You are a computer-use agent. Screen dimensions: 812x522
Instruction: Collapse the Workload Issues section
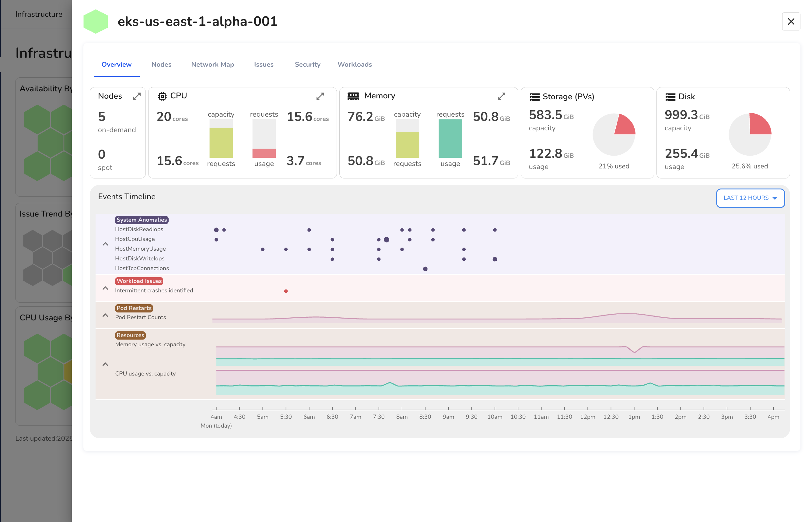(x=105, y=288)
